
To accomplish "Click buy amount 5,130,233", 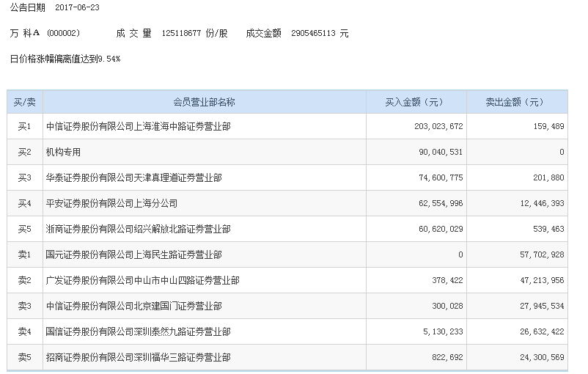I will pyautogui.click(x=443, y=331).
